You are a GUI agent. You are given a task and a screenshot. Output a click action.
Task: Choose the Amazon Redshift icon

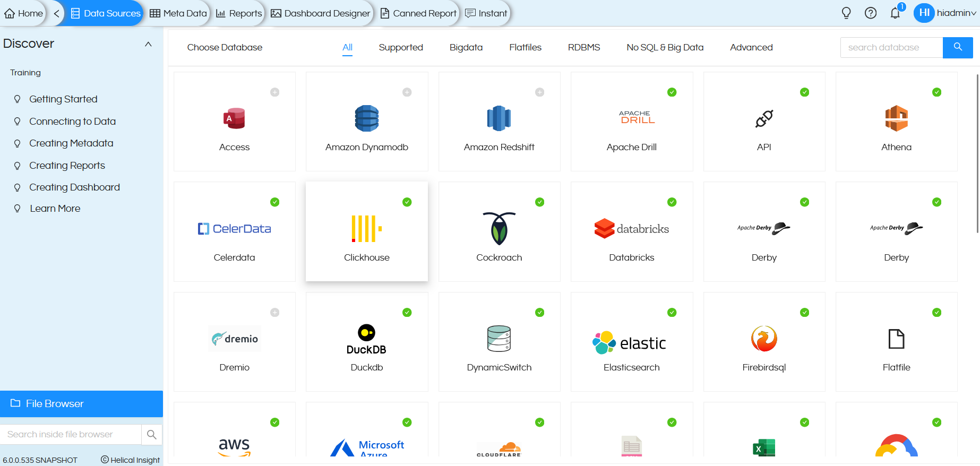click(x=499, y=118)
